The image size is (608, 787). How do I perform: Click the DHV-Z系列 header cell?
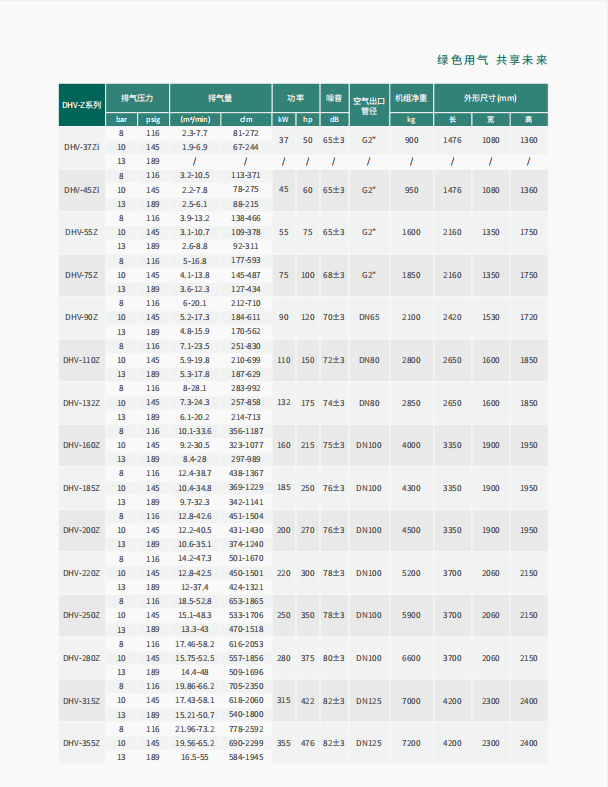pyautogui.click(x=82, y=105)
